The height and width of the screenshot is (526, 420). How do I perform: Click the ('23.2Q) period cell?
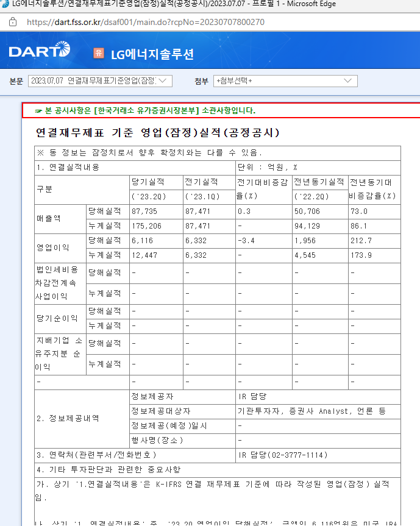[x=149, y=197]
